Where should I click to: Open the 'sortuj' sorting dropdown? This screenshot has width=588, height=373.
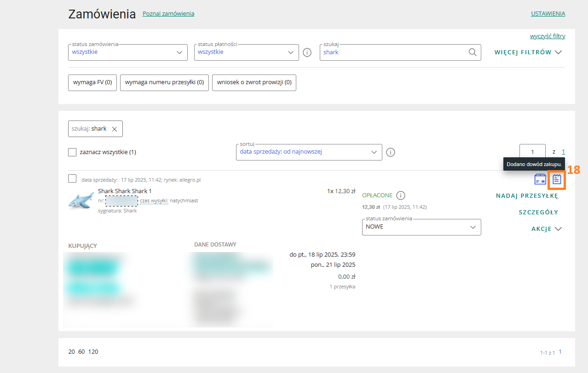tap(309, 152)
